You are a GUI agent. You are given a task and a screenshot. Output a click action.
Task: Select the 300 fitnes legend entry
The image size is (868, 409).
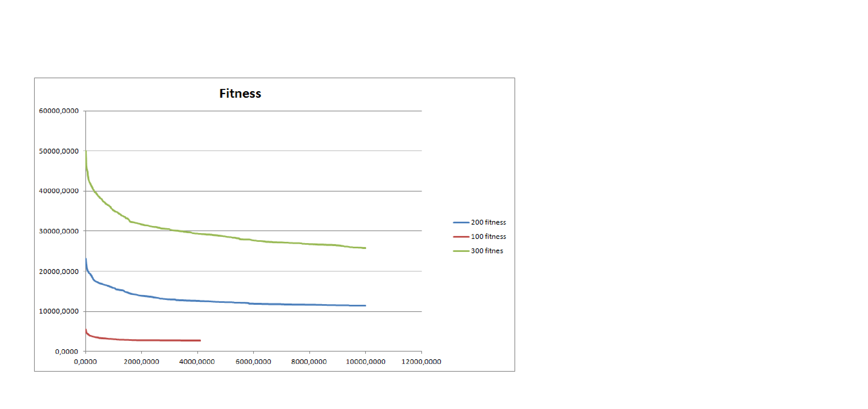[487, 251]
